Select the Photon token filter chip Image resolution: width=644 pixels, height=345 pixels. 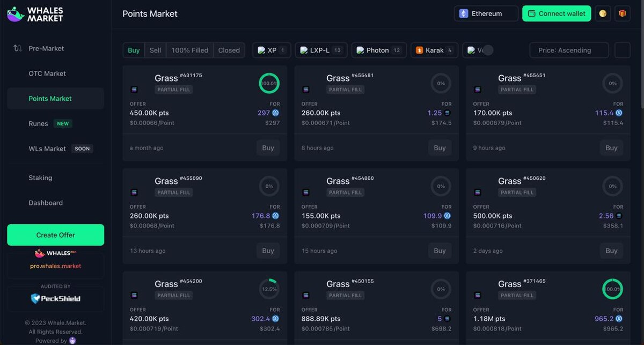(379, 50)
